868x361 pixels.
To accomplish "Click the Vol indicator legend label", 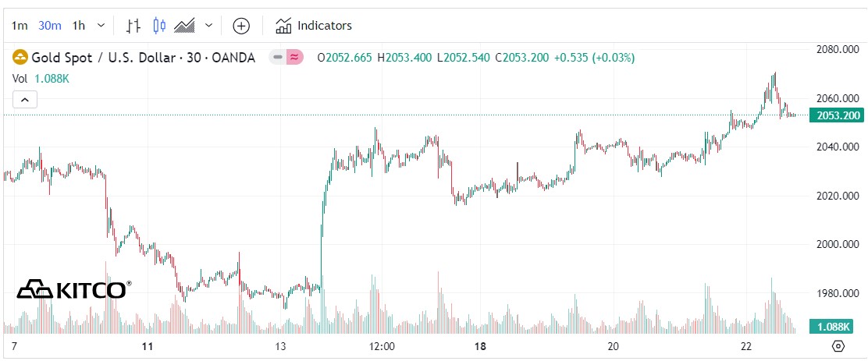I will click(20, 78).
